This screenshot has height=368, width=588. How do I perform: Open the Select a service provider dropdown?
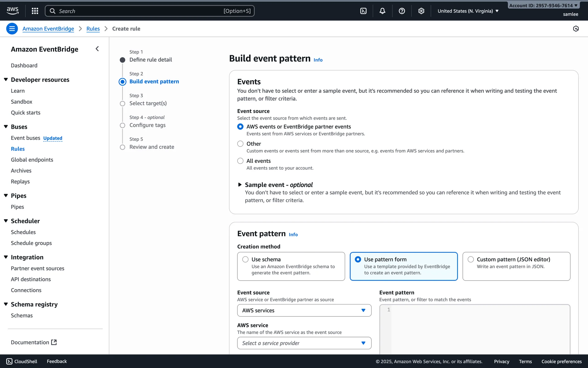click(x=304, y=343)
